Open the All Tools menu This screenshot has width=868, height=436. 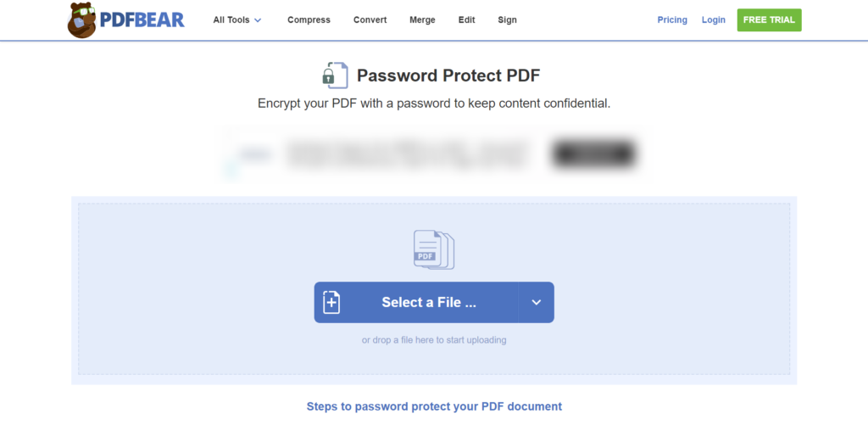tap(237, 20)
